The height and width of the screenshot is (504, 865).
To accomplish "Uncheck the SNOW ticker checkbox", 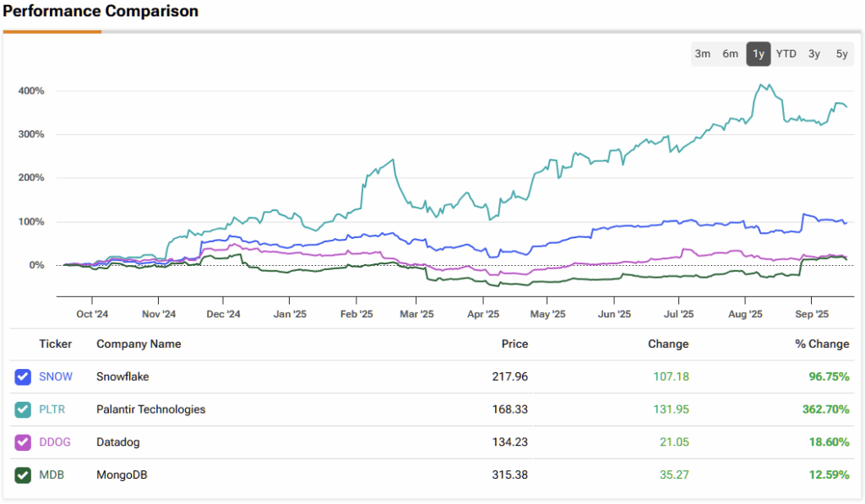I will tap(23, 377).
